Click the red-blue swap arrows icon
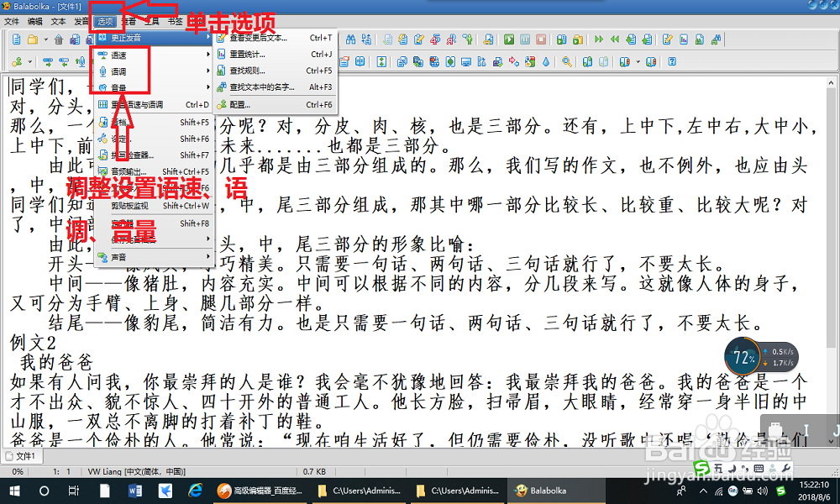The width and height of the screenshot is (840, 504). [514, 61]
